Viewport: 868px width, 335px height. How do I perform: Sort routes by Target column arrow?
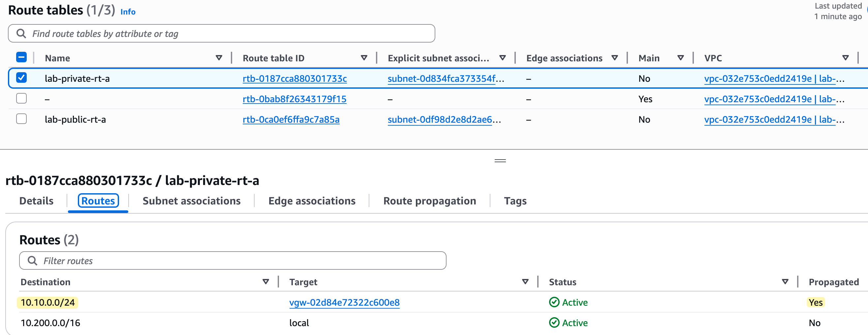pyautogui.click(x=525, y=282)
